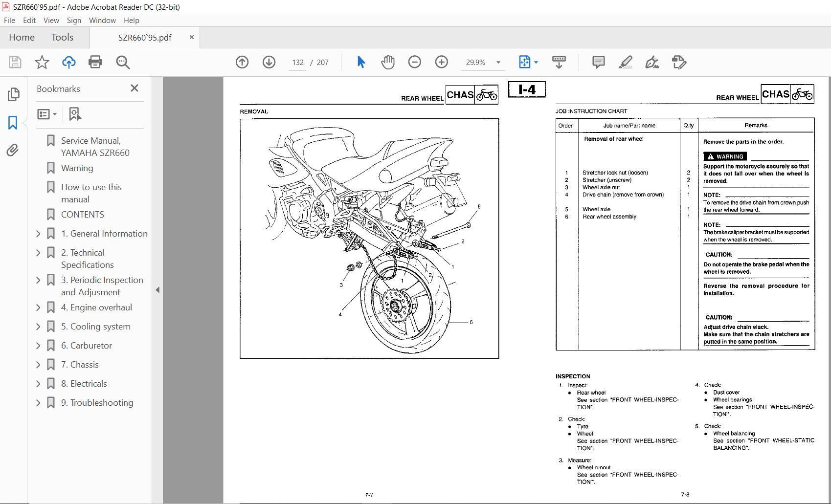The image size is (831, 504).
Task: Open the Sign document pen icon
Action: point(652,62)
